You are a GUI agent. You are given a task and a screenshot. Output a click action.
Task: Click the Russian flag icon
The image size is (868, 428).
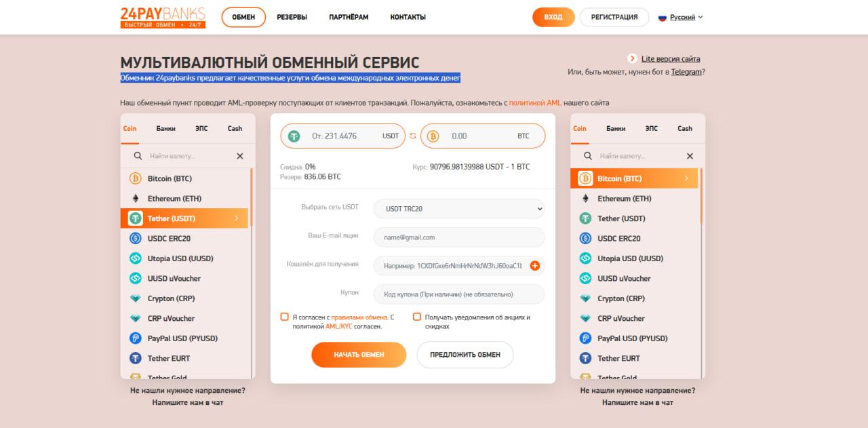click(x=663, y=18)
